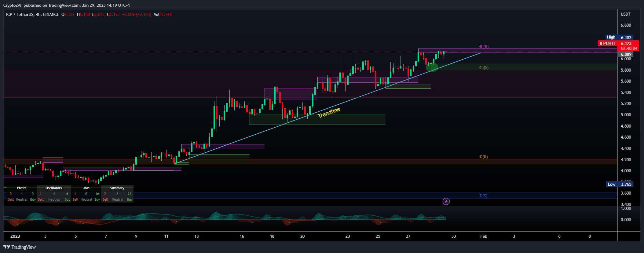This screenshot has height=253, width=644.
Task: Click the Summary Neutral count 8
Action: tap(117, 194)
